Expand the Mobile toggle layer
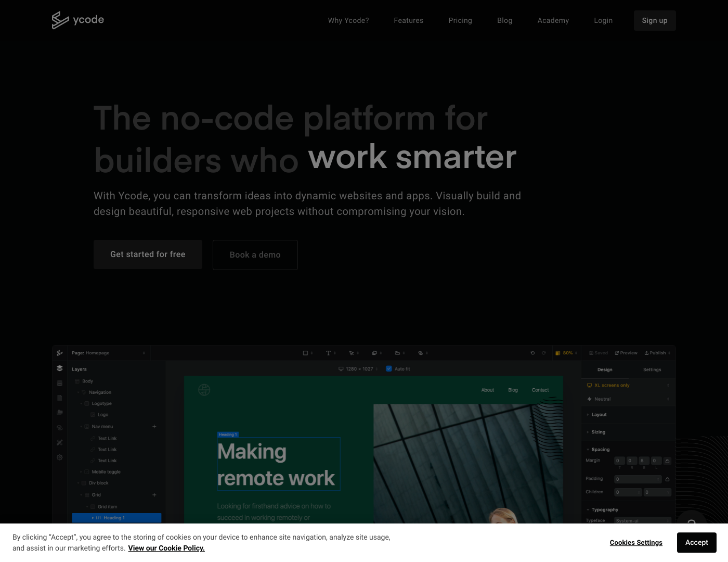 point(81,472)
